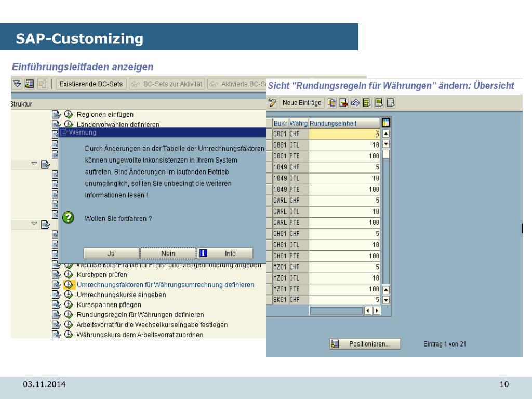Open the table column configuration icon

point(386,123)
